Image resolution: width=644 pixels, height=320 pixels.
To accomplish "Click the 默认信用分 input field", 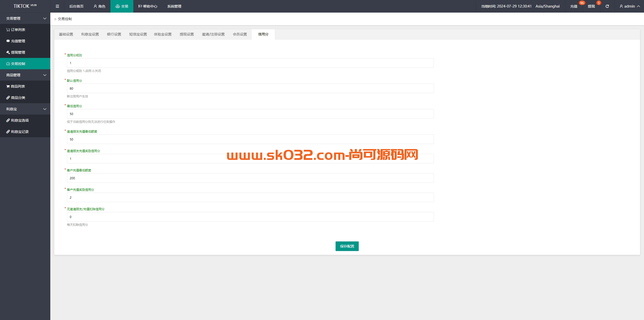I will [250, 88].
